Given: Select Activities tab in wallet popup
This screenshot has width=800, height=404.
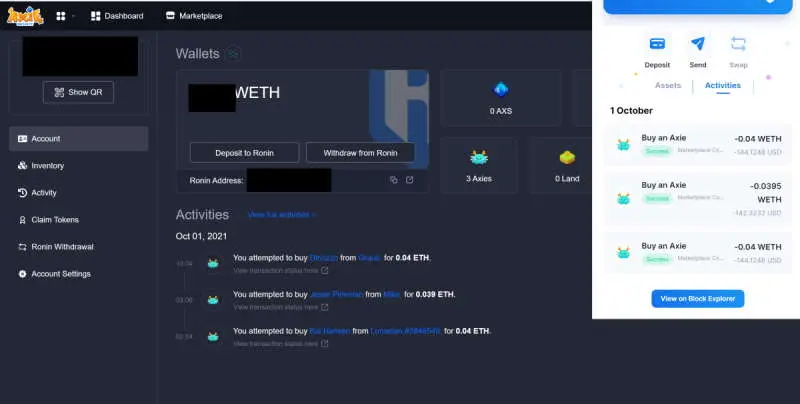Looking at the screenshot, I should 723,85.
